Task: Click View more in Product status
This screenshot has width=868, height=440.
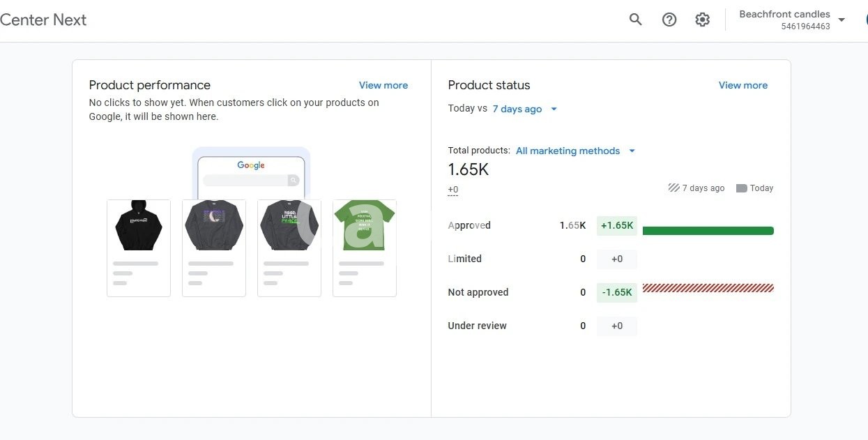Action: (743, 85)
